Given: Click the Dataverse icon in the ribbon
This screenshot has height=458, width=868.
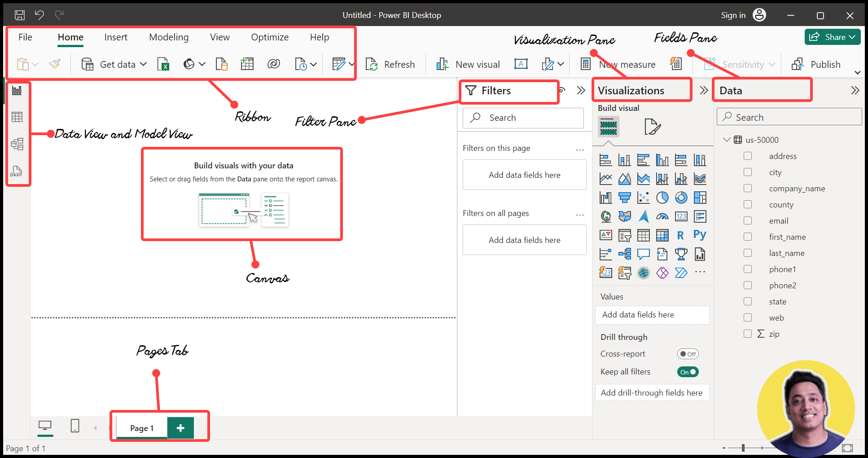Looking at the screenshot, I should click(x=273, y=64).
